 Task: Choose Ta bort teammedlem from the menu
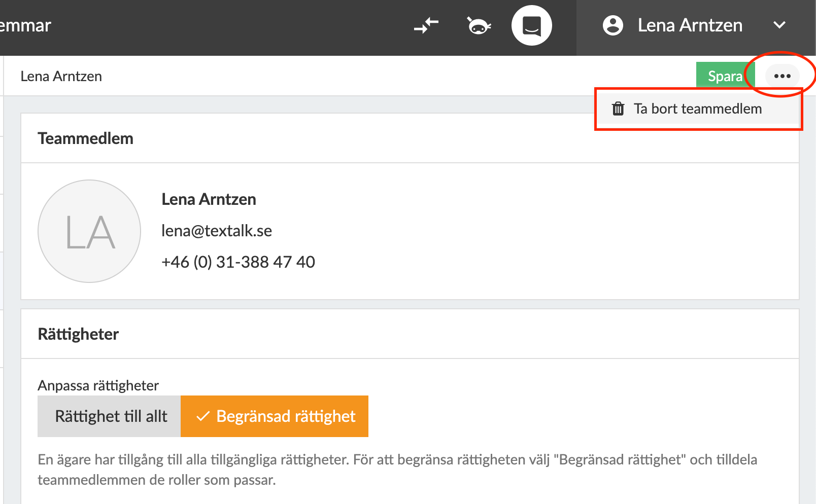(x=697, y=109)
